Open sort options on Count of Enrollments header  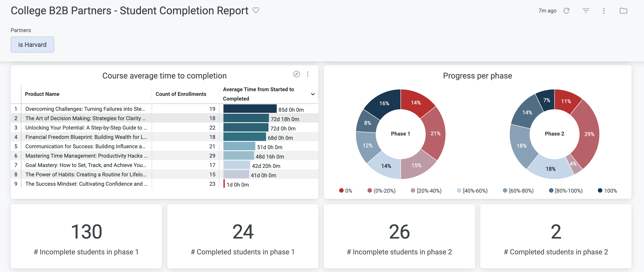point(181,94)
